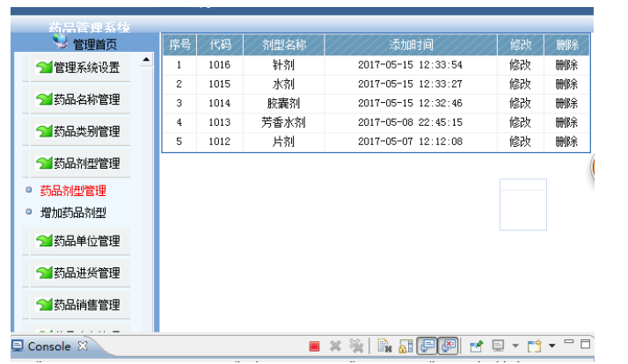Click green arrow icon of 药品类别管理
628x364 pixels.
point(44,131)
